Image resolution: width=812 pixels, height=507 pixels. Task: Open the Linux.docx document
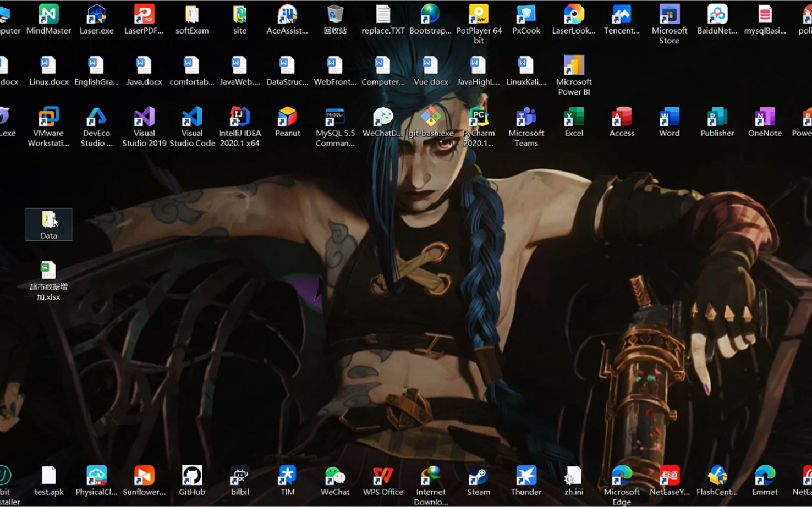tap(48, 70)
